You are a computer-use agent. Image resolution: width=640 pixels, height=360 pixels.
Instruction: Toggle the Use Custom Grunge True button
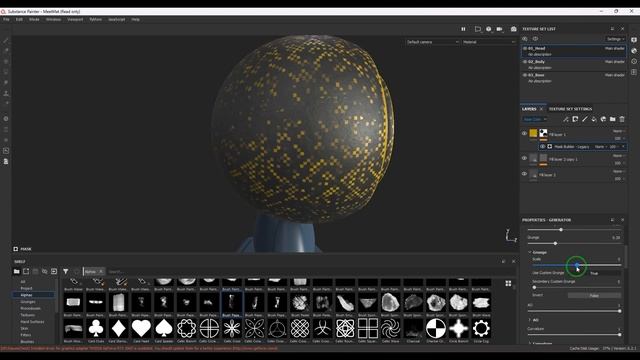[594, 273]
